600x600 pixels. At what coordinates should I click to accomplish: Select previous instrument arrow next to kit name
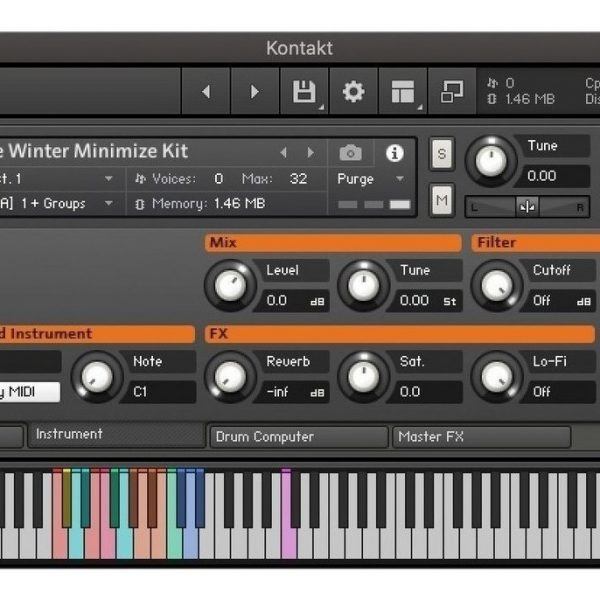point(284,153)
